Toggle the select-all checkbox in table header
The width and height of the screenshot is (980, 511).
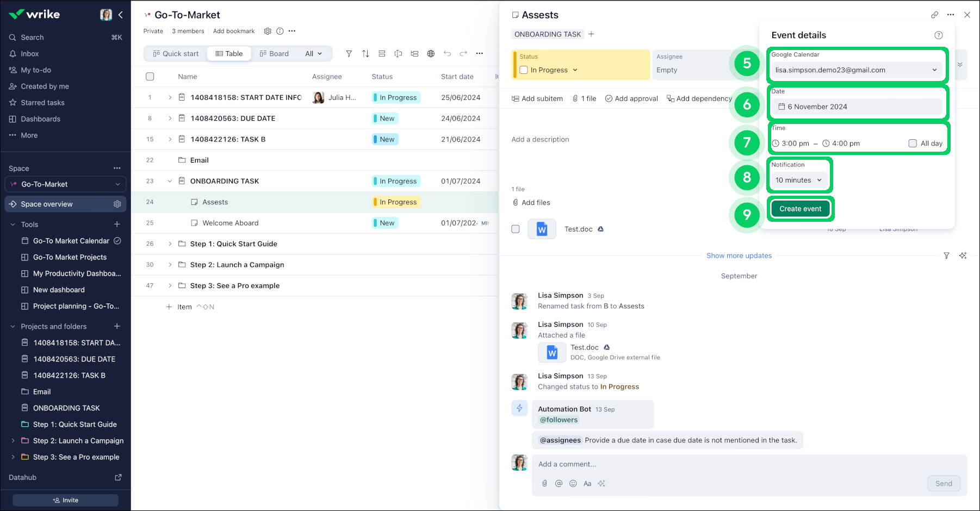[150, 77]
